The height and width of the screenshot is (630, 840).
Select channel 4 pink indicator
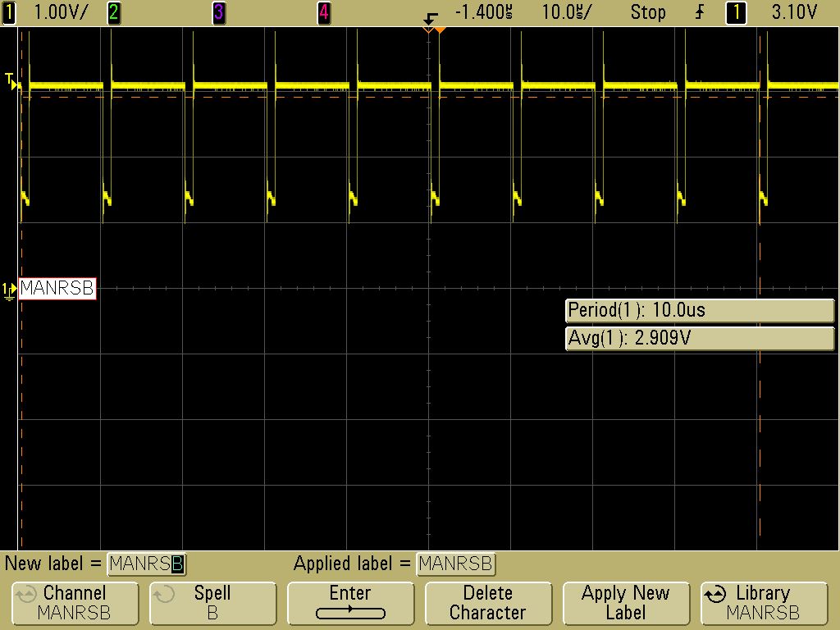coord(323,12)
